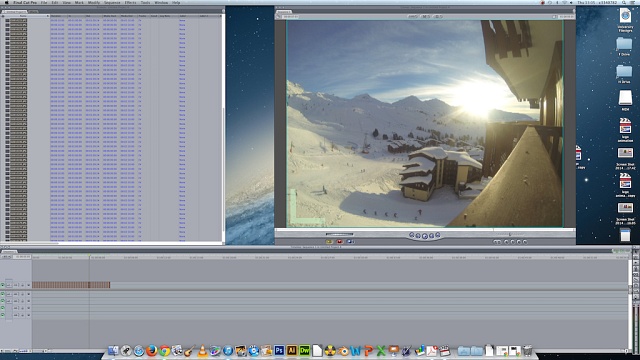Click the Play button in Canvas
Viewport: 640px width, 360px height.
tap(424, 236)
